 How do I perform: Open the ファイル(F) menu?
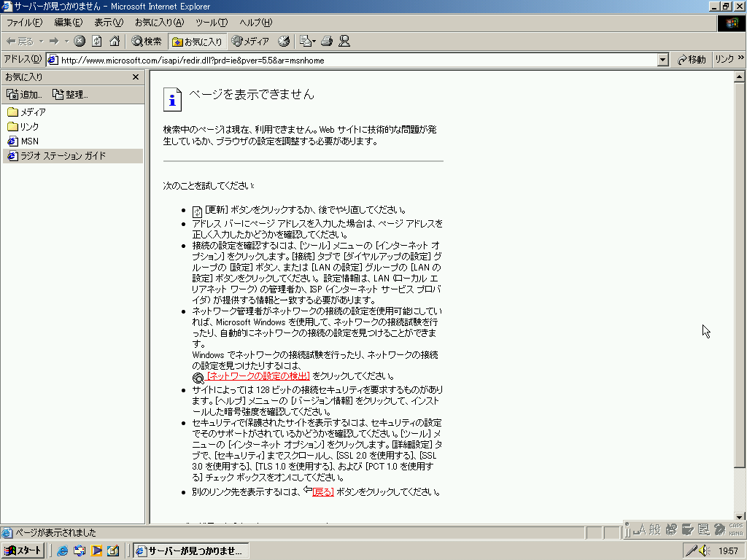click(24, 23)
